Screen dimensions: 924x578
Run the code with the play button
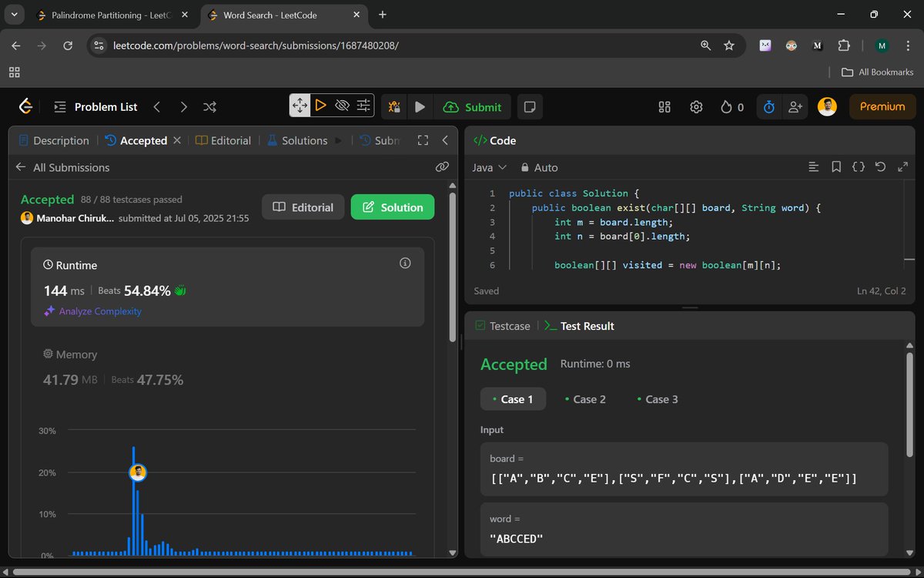coord(420,107)
